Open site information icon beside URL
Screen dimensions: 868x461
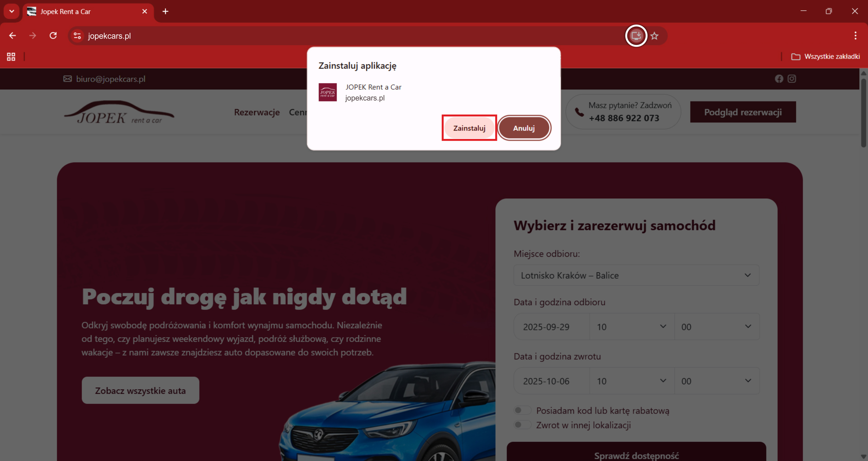[x=77, y=36]
